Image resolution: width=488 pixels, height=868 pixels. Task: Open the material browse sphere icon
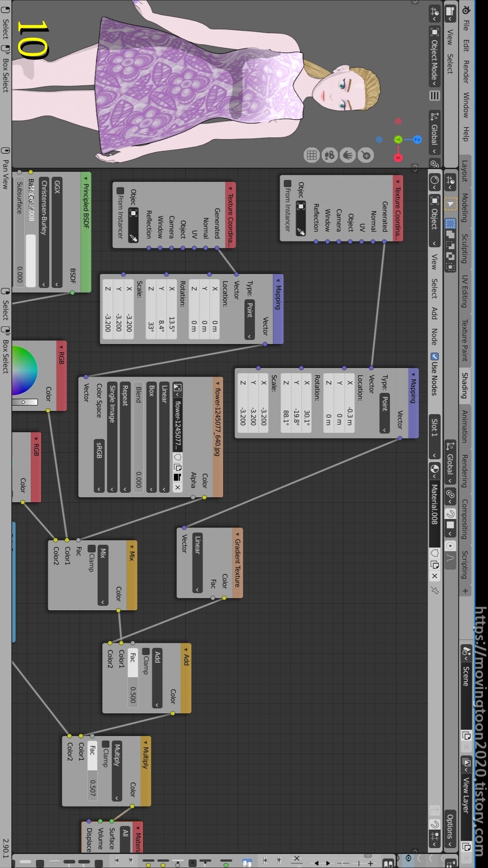[x=435, y=470]
